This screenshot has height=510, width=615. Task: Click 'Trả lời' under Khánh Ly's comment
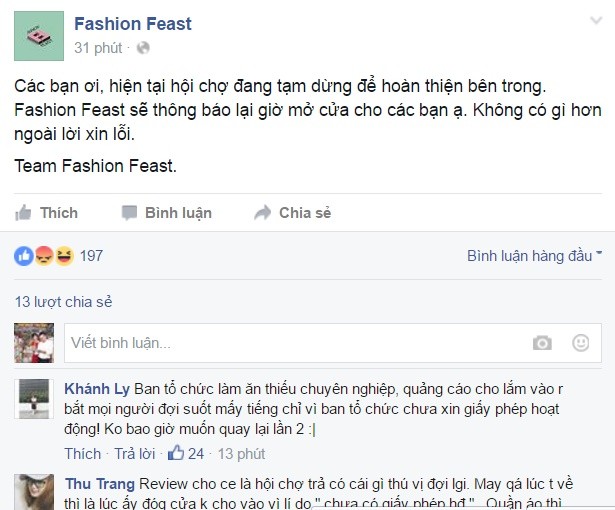pos(136,453)
